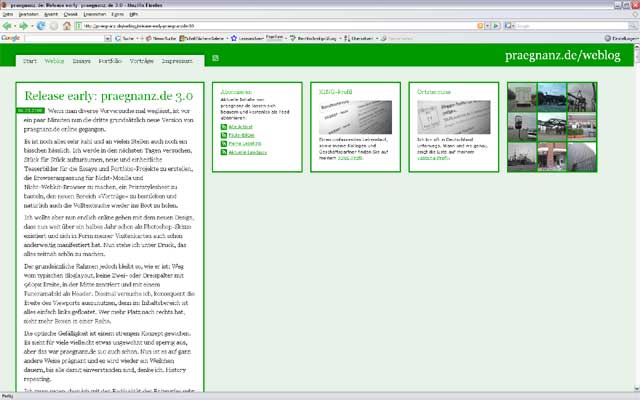Open the Hilfe menu
This screenshot has height=400, width=640.
(x=134, y=14)
